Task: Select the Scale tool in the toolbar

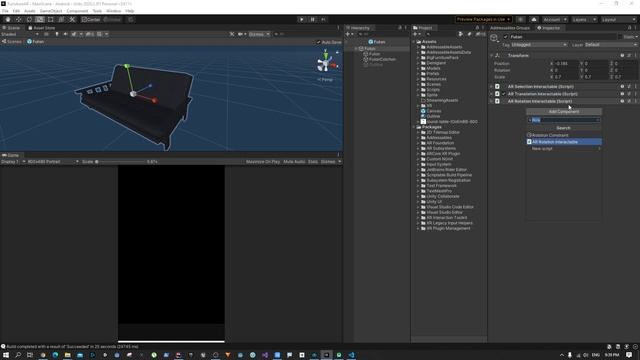Action: point(40,20)
